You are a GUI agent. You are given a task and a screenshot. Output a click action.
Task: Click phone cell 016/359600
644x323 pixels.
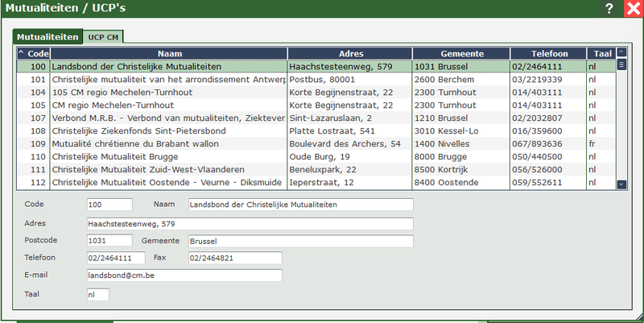click(x=548, y=131)
